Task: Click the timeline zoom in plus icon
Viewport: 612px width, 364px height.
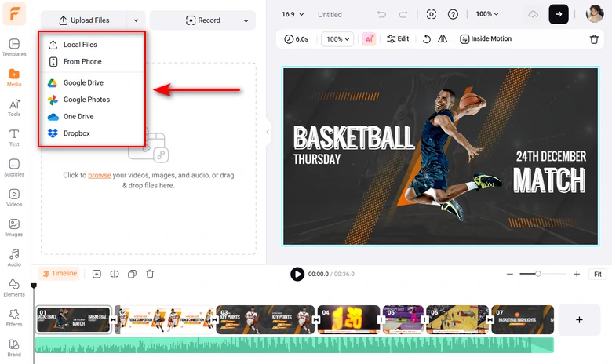Action: point(577,274)
